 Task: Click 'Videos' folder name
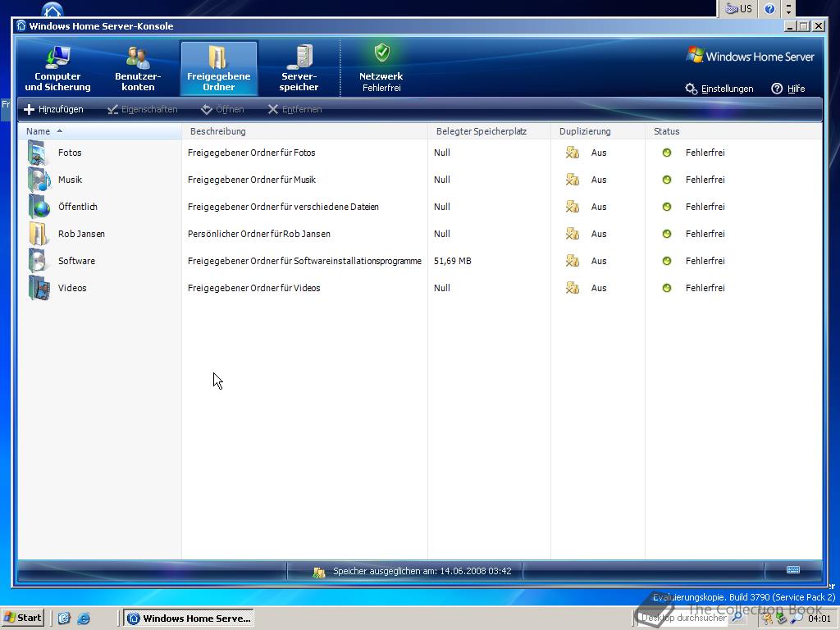[x=72, y=288]
